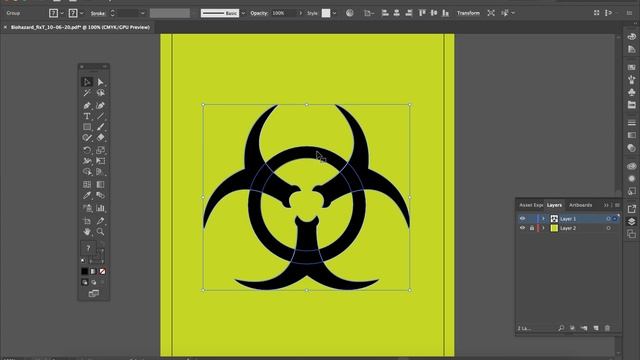Select the Selection tool (black arrow)
The height and width of the screenshot is (360, 640).
coord(87,82)
